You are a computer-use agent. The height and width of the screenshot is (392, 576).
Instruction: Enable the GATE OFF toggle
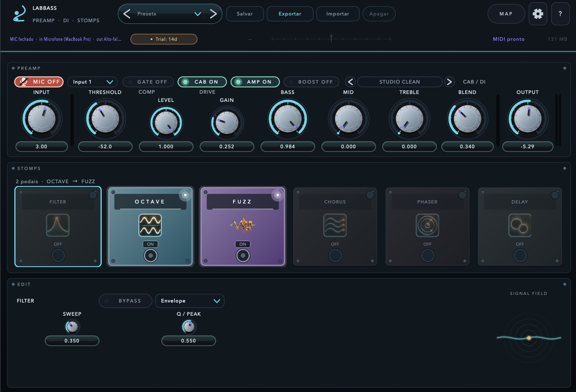148,82
